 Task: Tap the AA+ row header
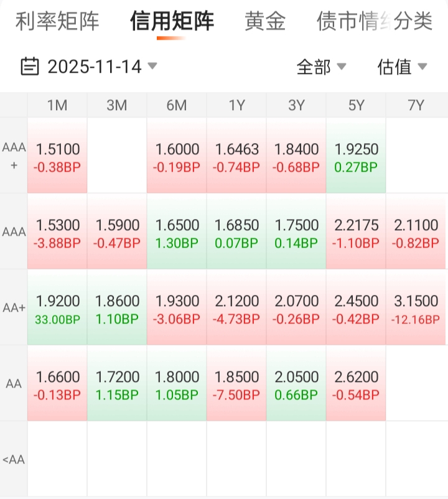(x=13, y=307)
